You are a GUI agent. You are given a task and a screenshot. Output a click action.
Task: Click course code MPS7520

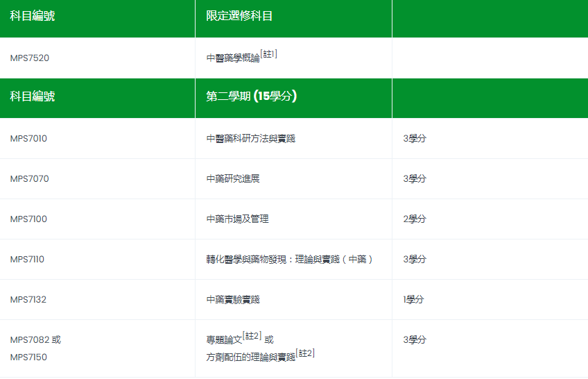(x=30, y=58)
